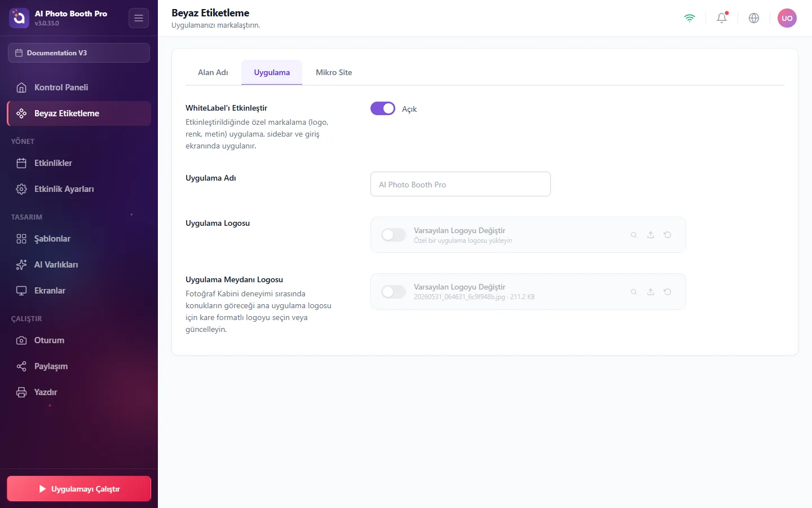Click the Şablonlar grid icon
This screenshot has height=508, width=812.
[x=21, y=239]
